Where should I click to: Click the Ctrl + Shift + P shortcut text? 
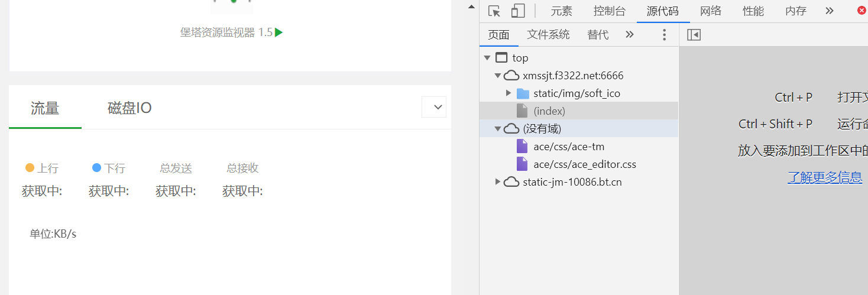pyautogui.click(x=775, y=124)
